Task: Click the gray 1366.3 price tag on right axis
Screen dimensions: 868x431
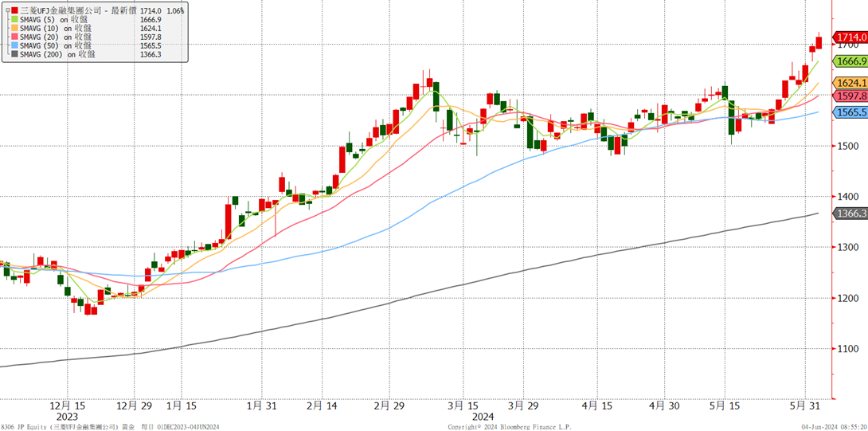Action: (x=850, y=214)
